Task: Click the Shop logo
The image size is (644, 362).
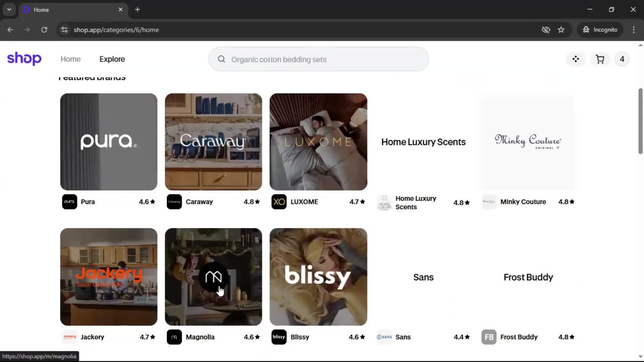Action: 24,59
